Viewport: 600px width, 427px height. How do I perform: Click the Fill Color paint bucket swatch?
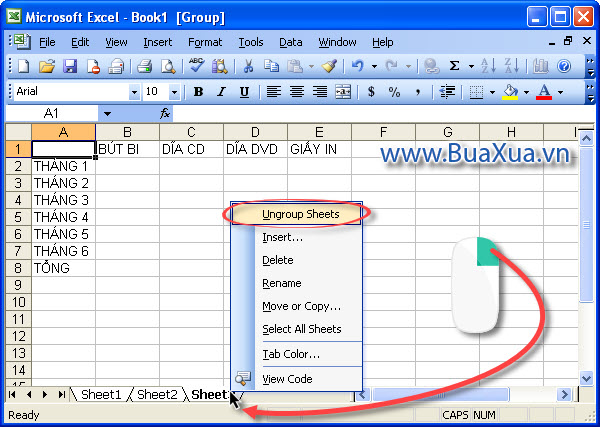pyautogui.click(x=510, y=92)
